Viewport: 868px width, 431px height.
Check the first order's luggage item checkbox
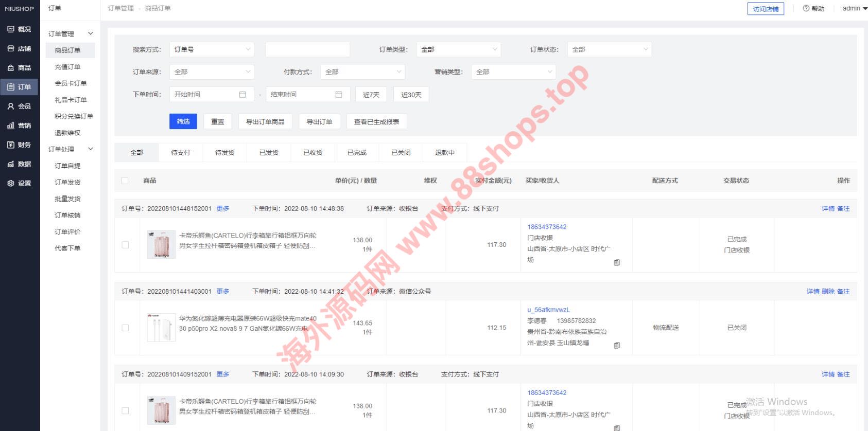[125, 245]
